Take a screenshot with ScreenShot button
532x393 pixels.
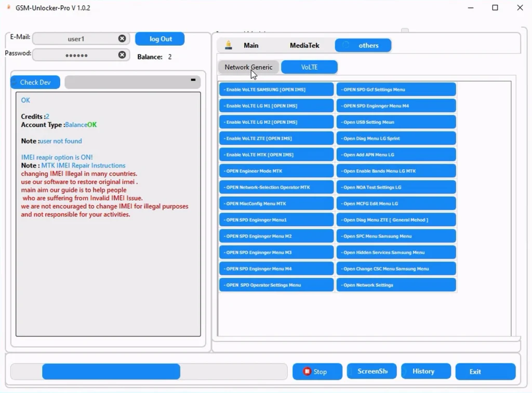coord(371,372)
